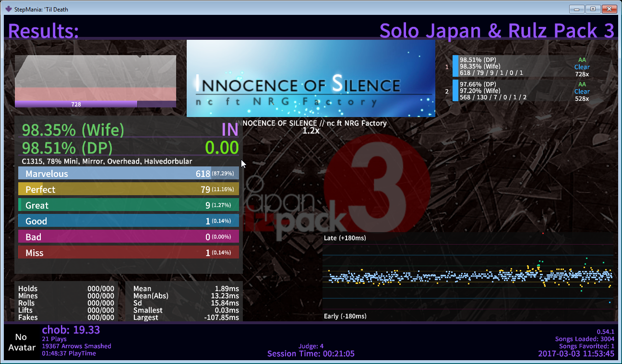This screenshot has width=622, height=364.
Task: Click the life graph combo bar showing 728
Action: click(x=76, y=104)
